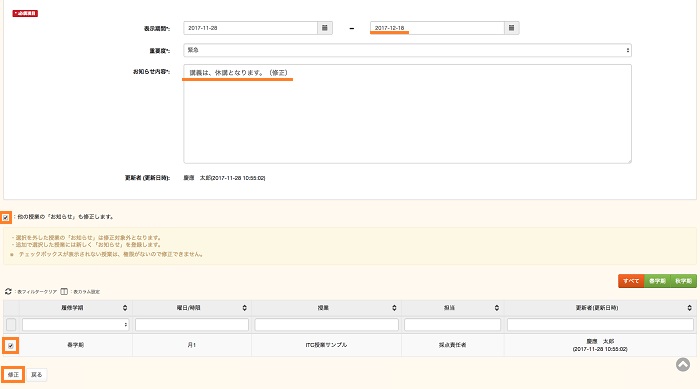Click the 修正 submit button
The width and height of the screenshot is (700, 389).
click(13, 375)
